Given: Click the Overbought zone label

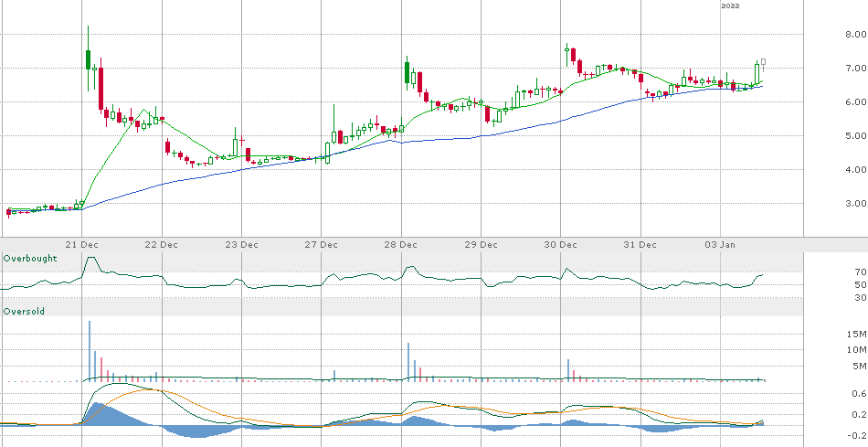Looking at the screenshot, I should point(30,258).
